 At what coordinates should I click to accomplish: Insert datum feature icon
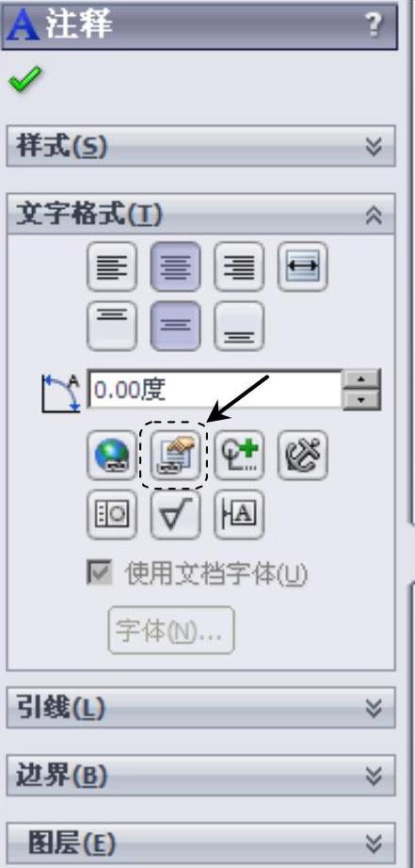[239, 515]
